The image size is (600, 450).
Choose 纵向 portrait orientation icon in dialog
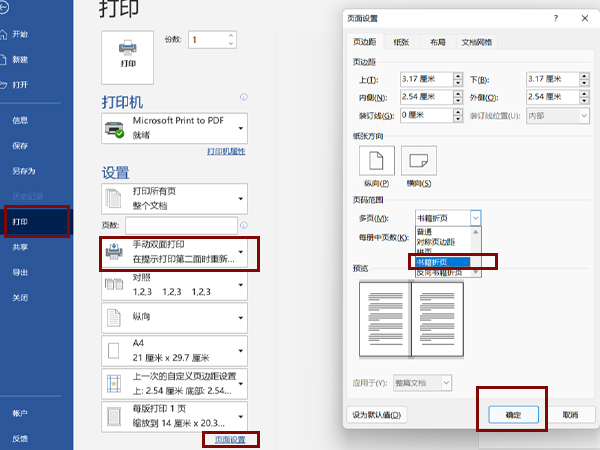376,162
